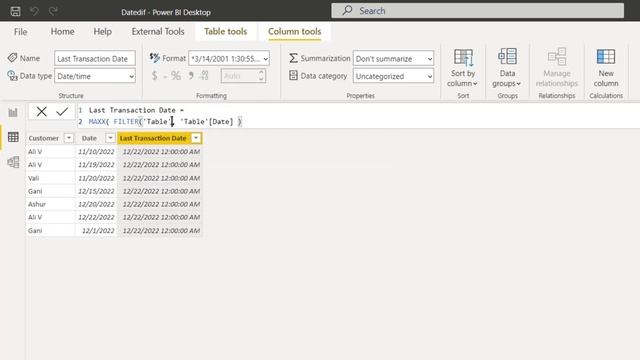Click date cell 11/10/2022
This screenshot has height=360, width=640.
pos(96,151)
